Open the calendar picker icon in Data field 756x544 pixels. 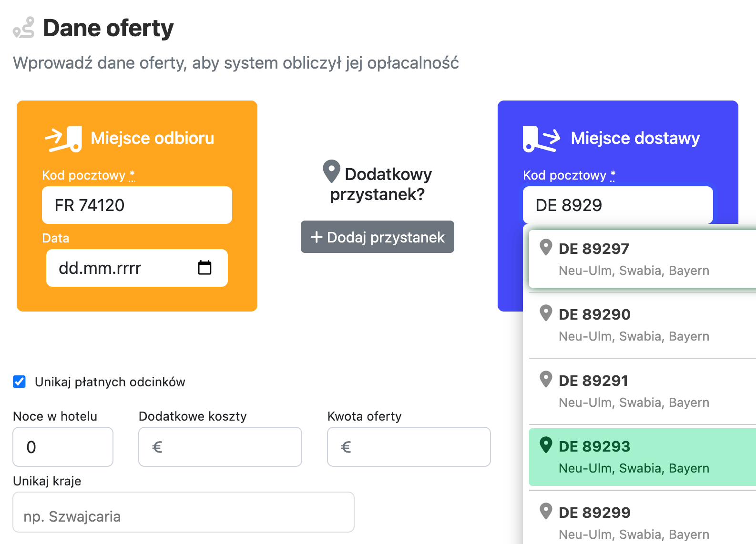[x=204, y=268]
